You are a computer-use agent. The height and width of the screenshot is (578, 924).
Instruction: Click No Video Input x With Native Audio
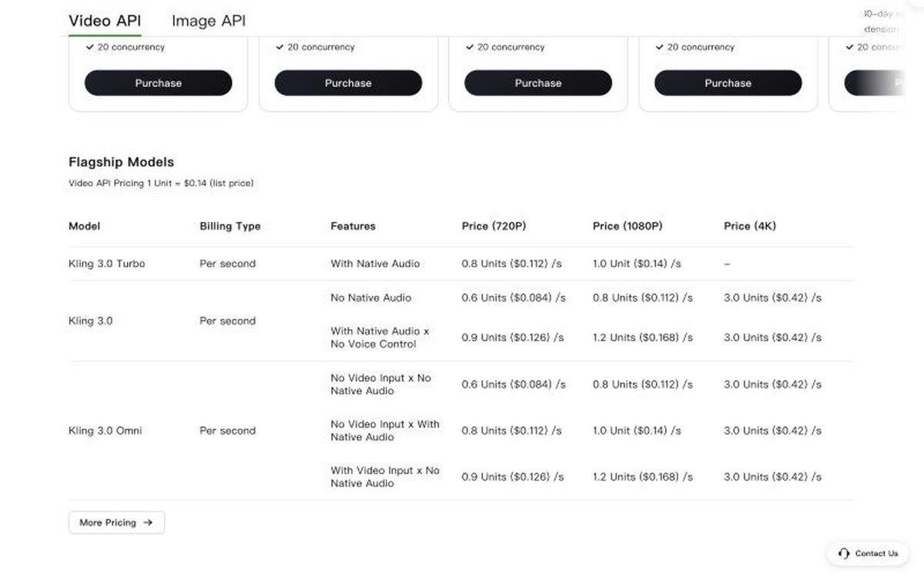point(385,431)
